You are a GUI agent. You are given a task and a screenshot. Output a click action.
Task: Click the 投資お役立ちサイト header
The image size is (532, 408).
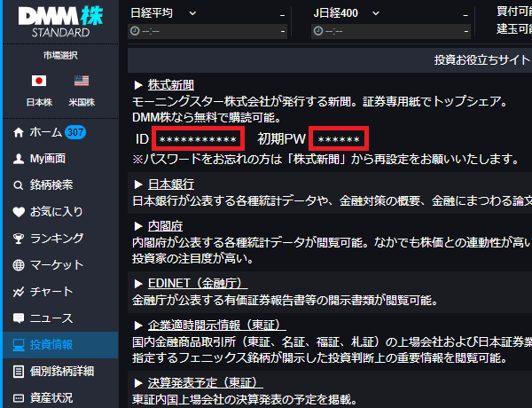482,60
